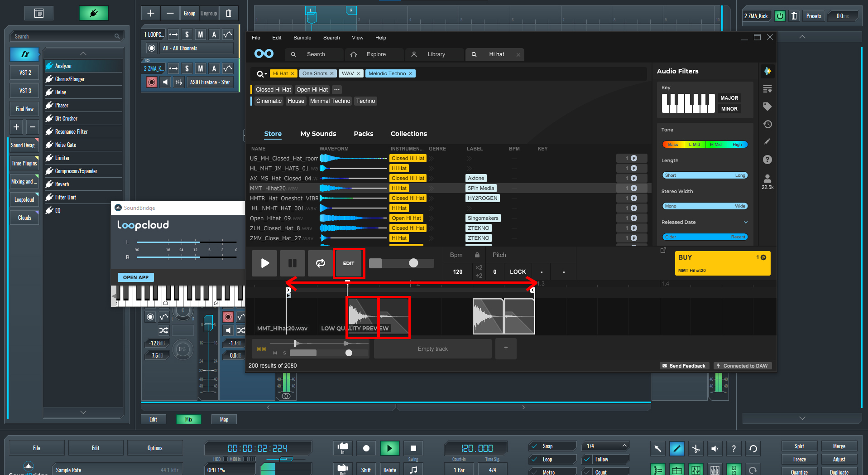868x475 pixels.
Task: Play the sample in the Loopcloud player
Action: (265, 263)
